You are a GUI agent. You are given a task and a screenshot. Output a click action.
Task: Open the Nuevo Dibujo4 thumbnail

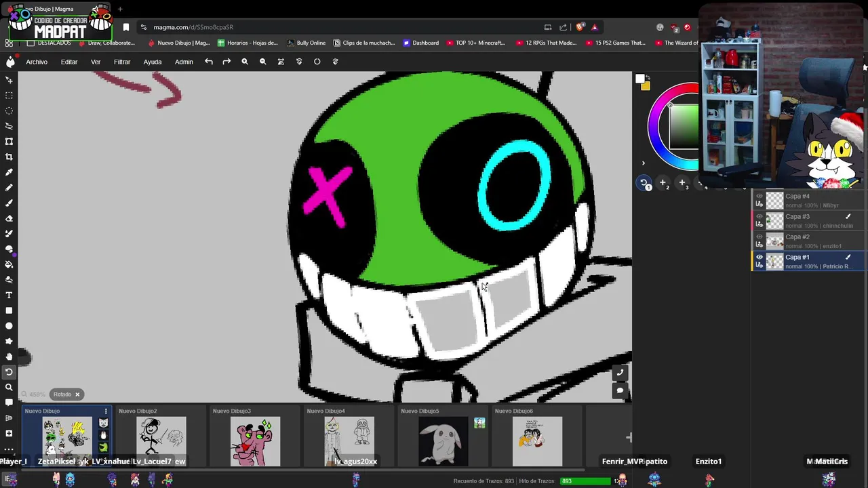[349, 442]
